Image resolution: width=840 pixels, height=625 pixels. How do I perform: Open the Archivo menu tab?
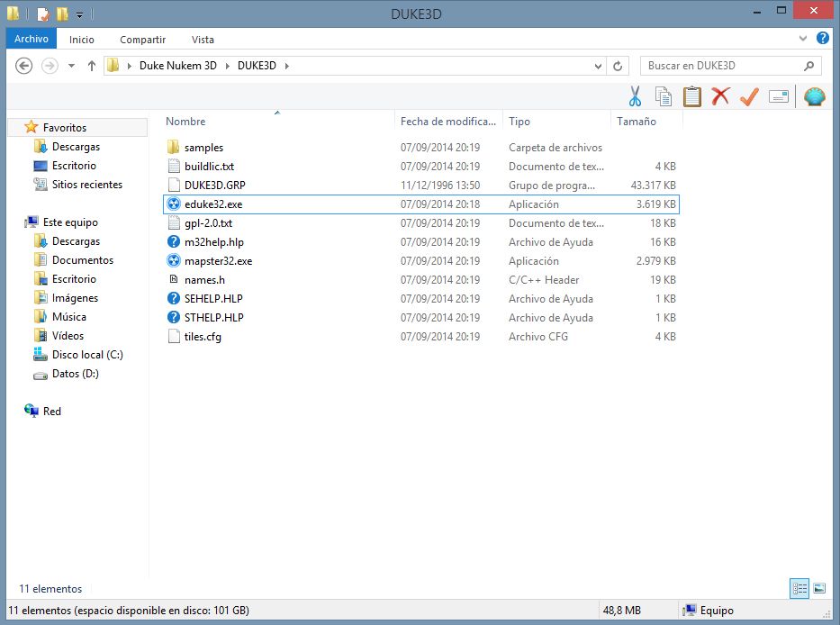coord(32,39)
